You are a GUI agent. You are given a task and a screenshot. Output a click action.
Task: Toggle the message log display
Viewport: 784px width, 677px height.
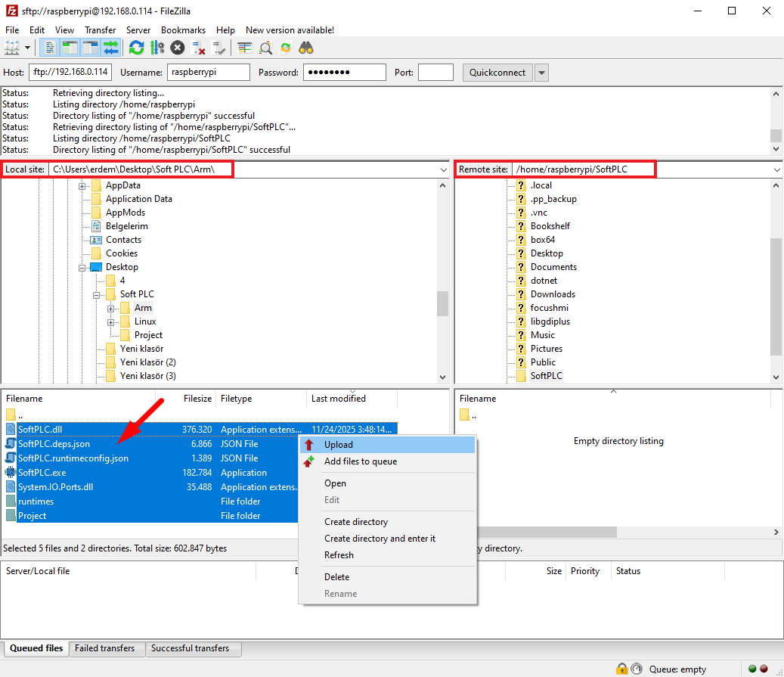coord(50,48)
